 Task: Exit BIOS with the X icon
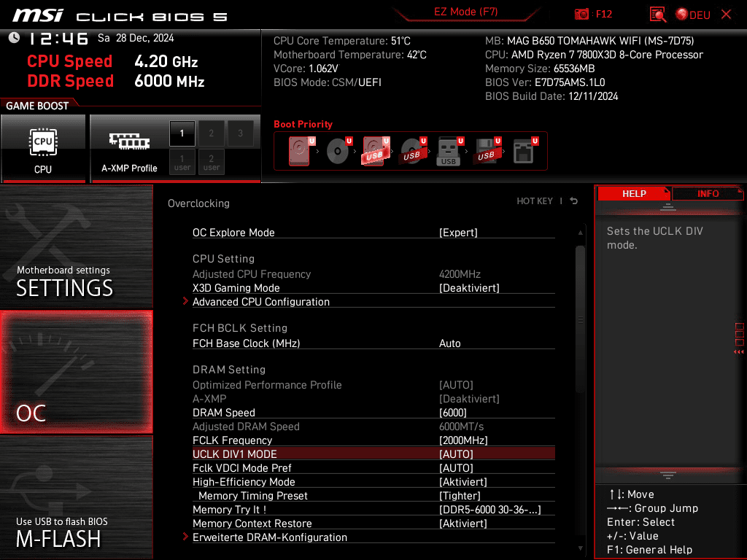pos(726,15)
